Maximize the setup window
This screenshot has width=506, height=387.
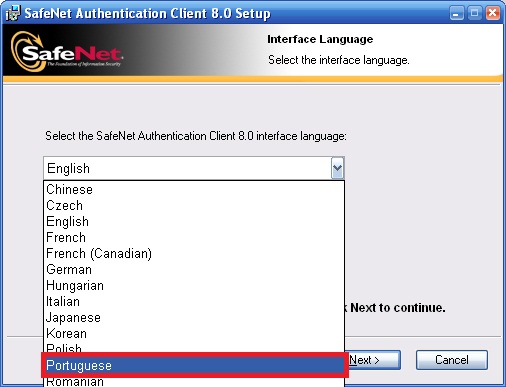coord(474,14)
